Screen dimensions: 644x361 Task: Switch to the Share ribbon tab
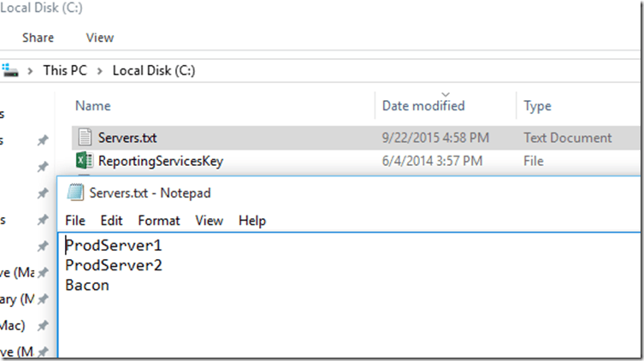point(38,38)
